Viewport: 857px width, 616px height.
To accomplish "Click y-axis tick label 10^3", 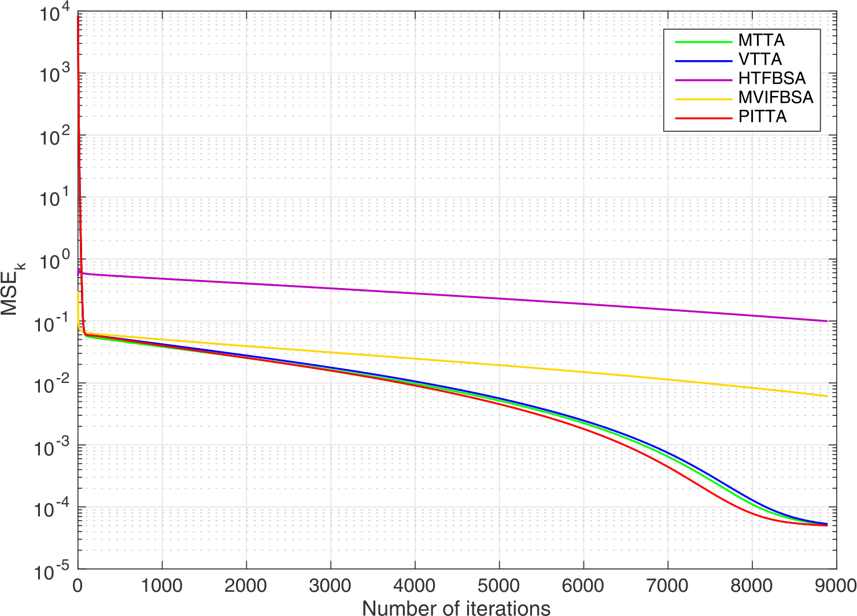I will tap(55, 75).
